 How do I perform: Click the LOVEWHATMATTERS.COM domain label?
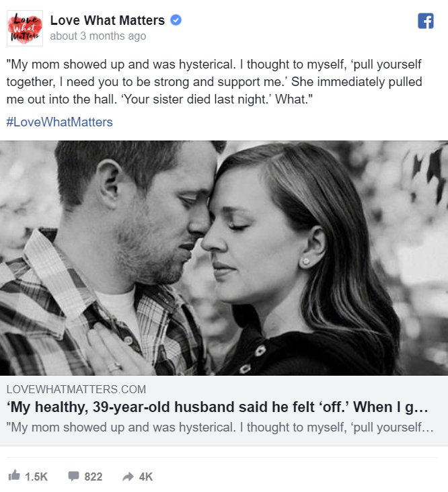(75, 389)
